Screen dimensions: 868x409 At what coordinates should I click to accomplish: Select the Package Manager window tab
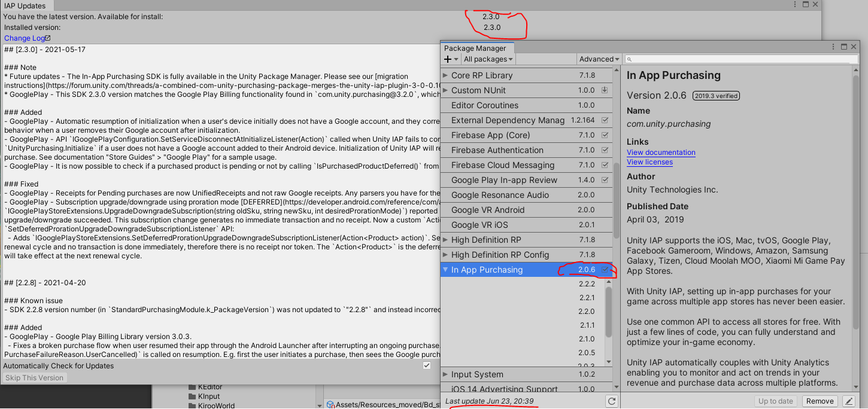(476, 48)
